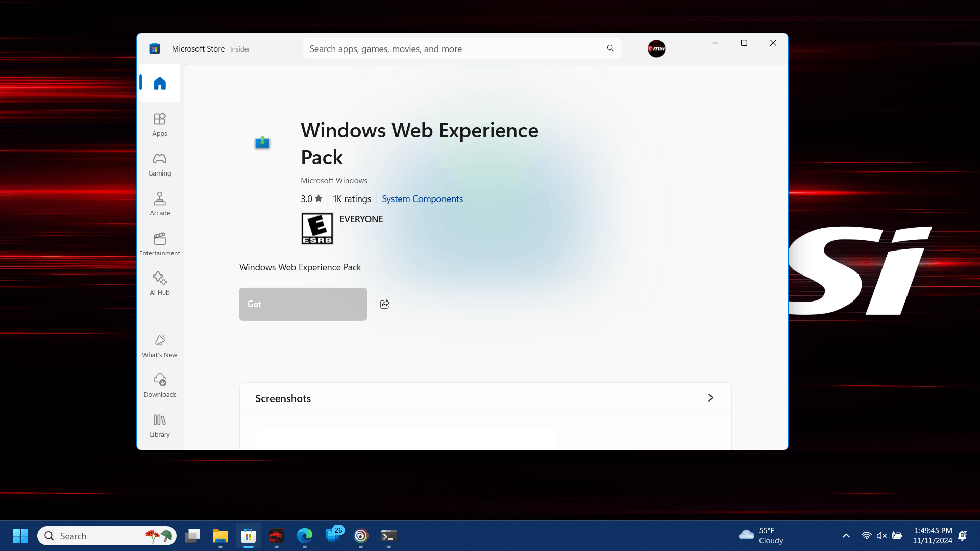Screen dimensions: 980x551
Task: Open the System Components category link
Action: pos(422,199)
